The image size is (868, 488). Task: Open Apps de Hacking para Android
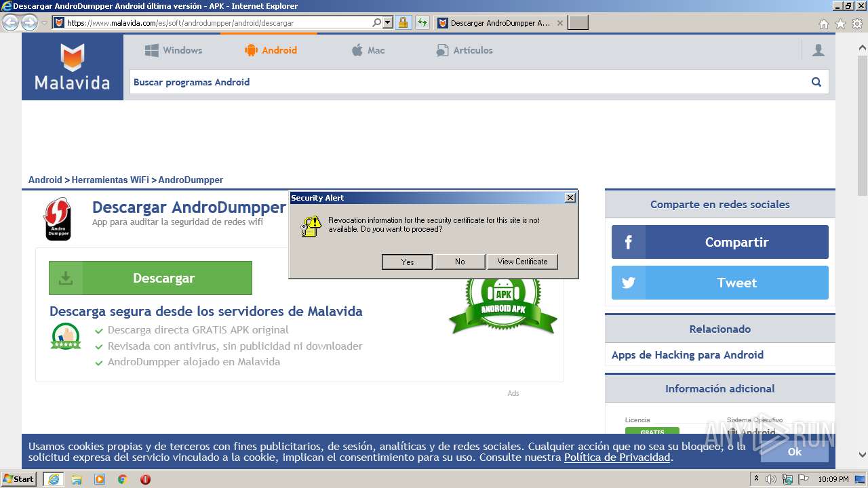pyautogui.click(x=688, y=354)
